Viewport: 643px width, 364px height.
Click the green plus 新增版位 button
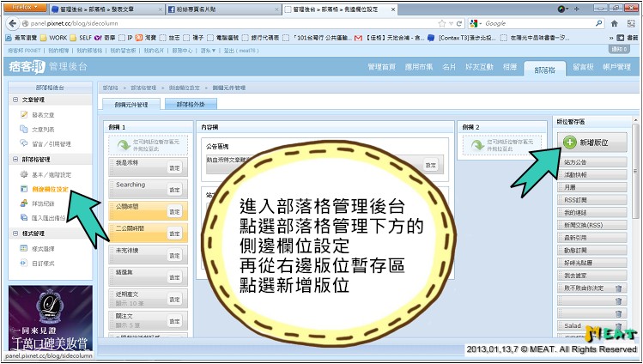[591, 143]
